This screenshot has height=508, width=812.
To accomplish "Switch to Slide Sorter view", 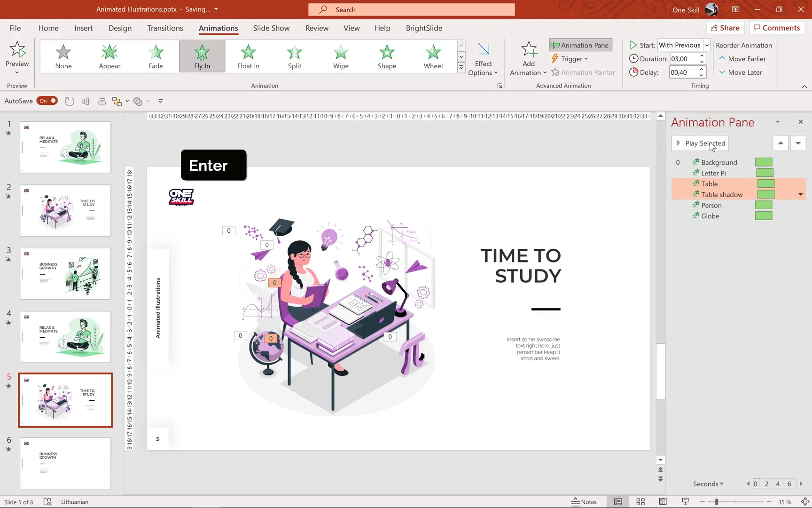I will tap(640, 501).
